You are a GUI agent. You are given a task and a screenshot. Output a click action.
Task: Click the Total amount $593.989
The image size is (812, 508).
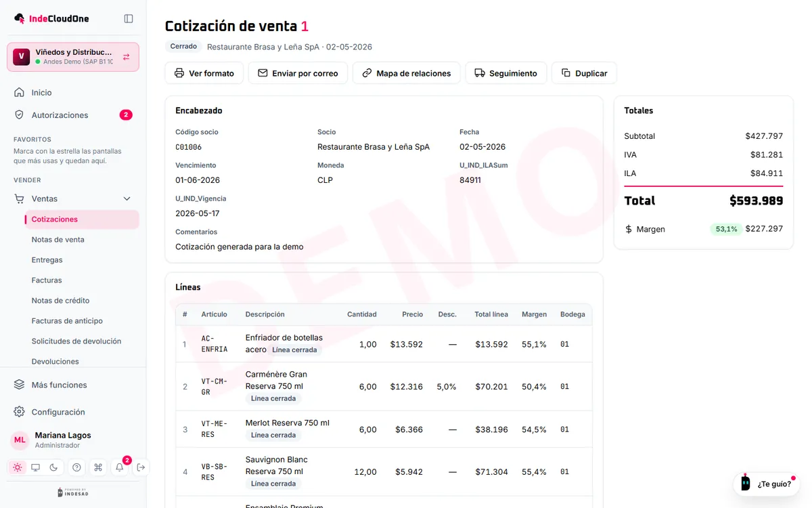click(756, 200)
